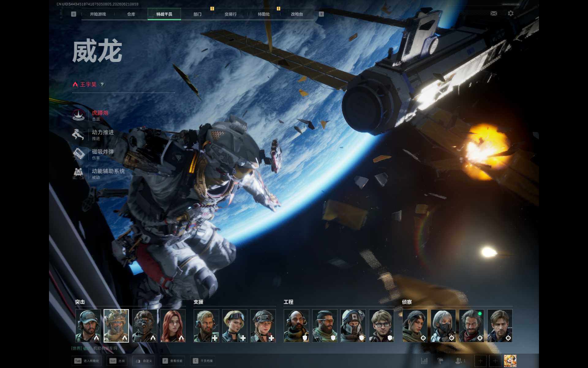Screen dimensions: 588x368
Task: Click the Tab 进入特勤处 button
Action: [x=87, y=361]
